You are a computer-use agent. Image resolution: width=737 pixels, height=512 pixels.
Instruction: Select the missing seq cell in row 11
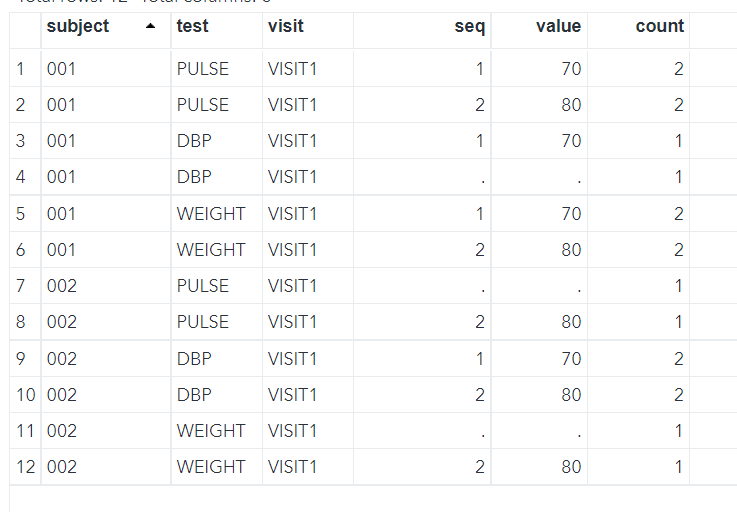(482, 432)
